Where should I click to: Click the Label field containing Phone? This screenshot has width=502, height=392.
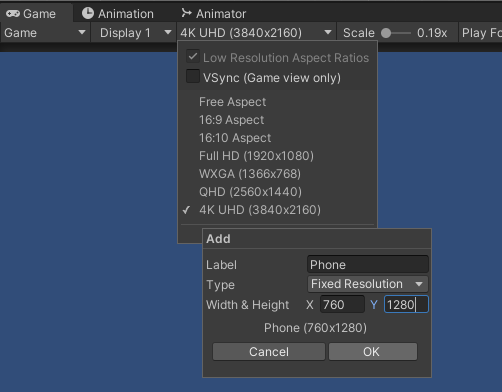[368, 265]
